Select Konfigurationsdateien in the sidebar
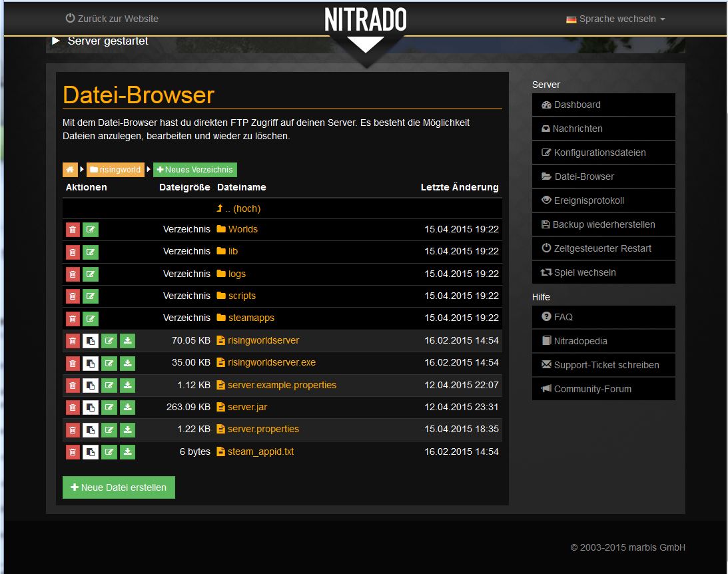The height and width of the screenshot is (574, 728). [599, 152]
